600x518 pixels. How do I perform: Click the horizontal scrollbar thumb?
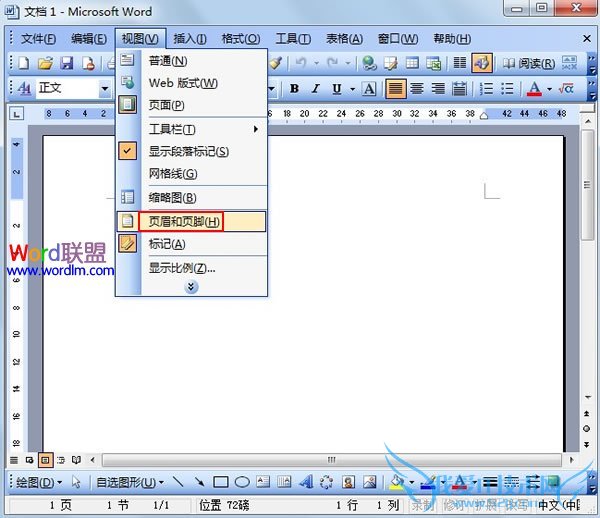click(x=332, y=459)
